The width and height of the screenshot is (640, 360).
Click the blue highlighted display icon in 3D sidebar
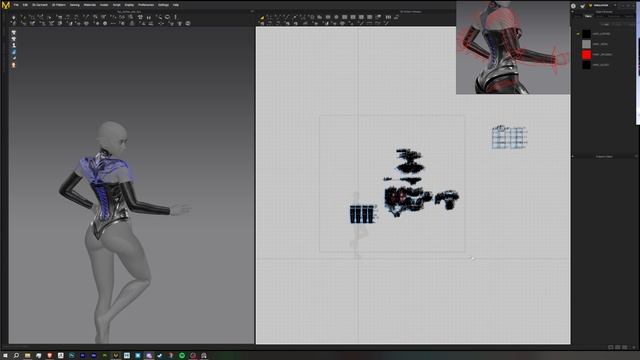pyautogui.click(x=13, y=52)
